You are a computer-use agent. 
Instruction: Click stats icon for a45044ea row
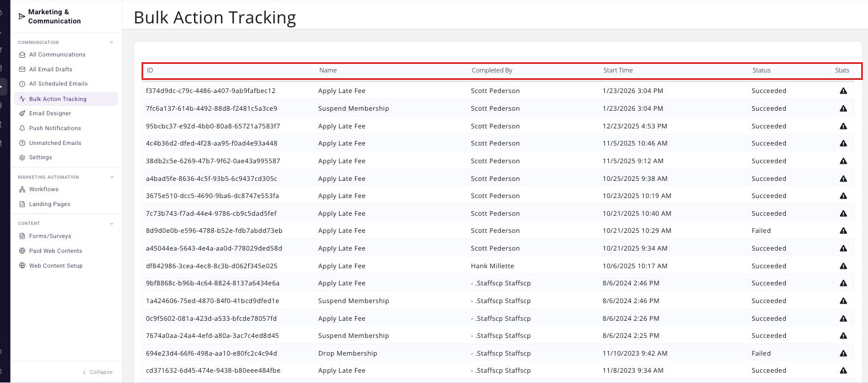(843, 248)
